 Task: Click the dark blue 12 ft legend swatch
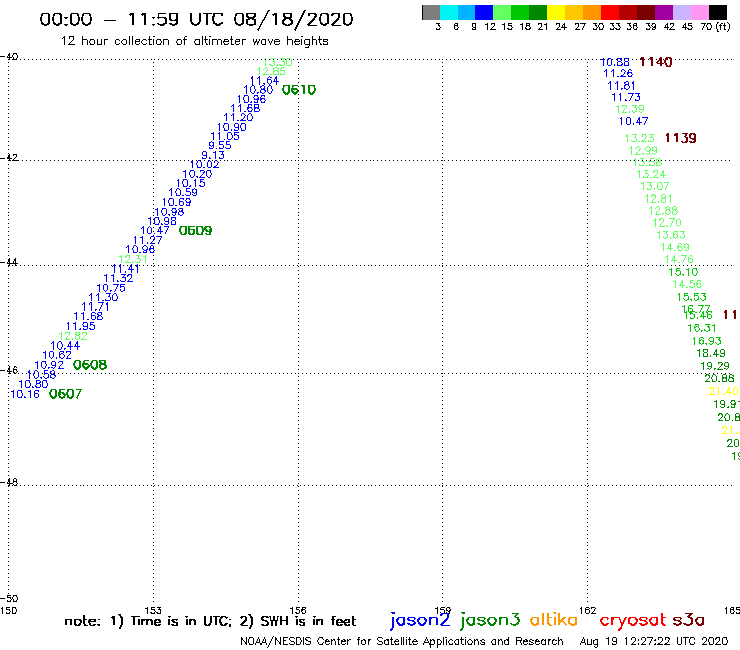click(484, 12)
